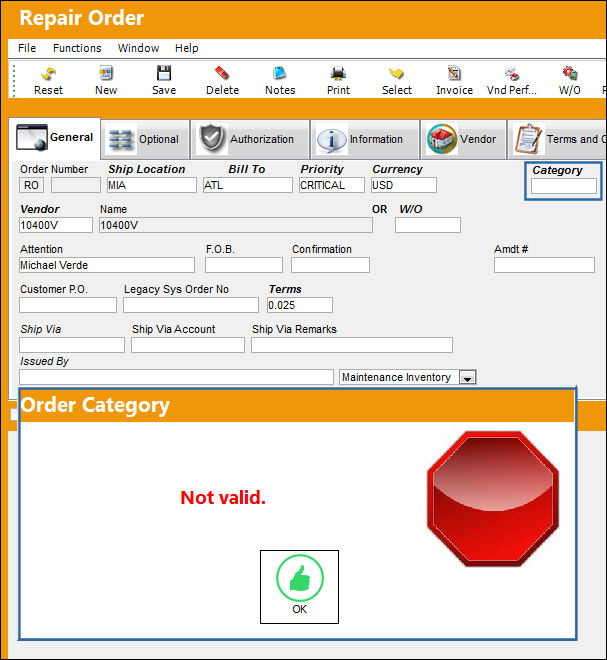Focus the Ship Via Remarks field
Image resolution: width=607 pixels, height=660 pixels.
click(352, 345)
